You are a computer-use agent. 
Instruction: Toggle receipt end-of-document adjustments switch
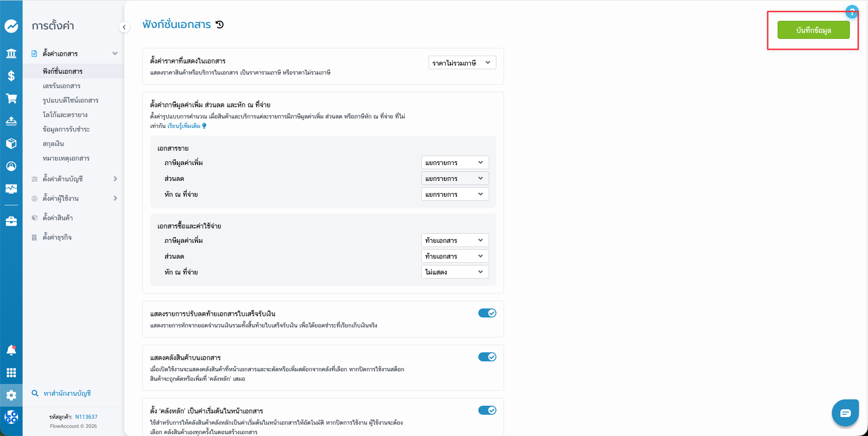[x=487, y=313]
